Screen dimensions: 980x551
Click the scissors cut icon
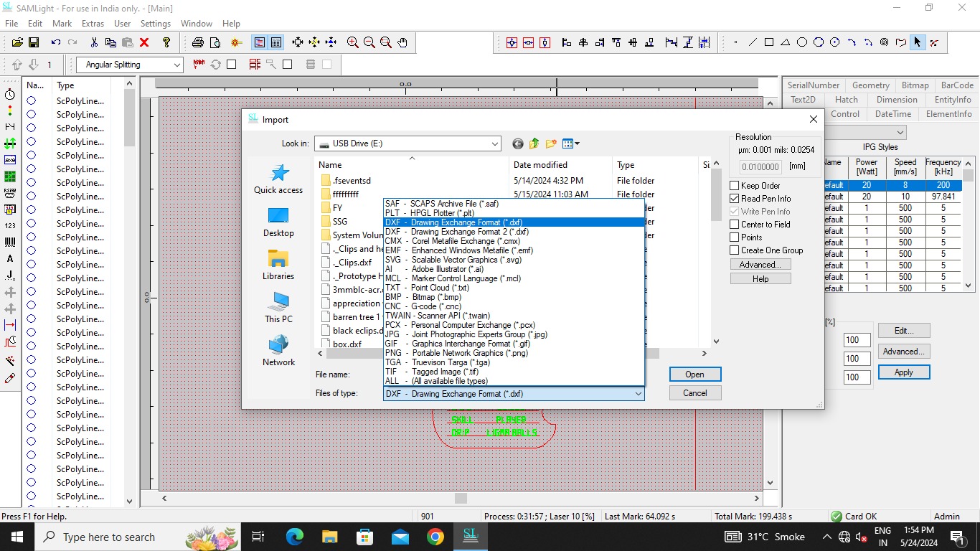tap(95, 42)
